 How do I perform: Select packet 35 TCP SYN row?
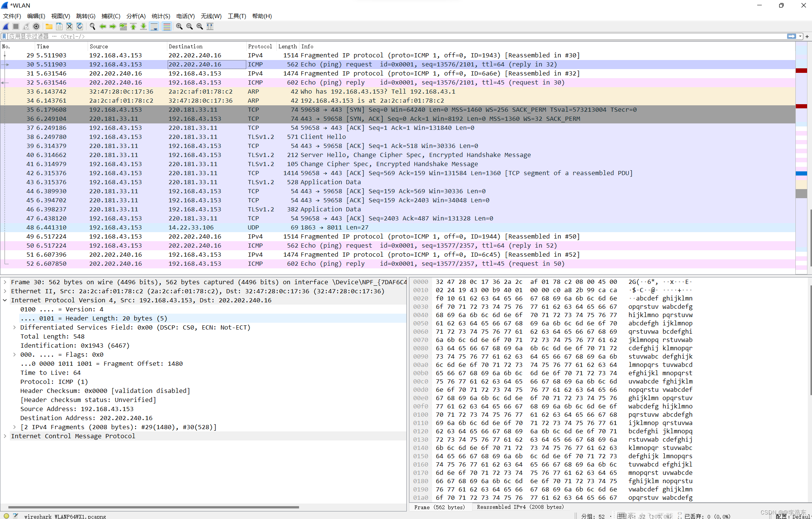point(398,109)
